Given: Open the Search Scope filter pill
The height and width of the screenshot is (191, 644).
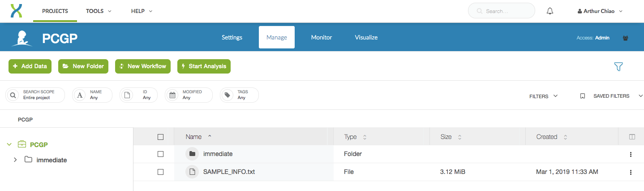Looking at the screenshot, I should coord(35,95).
